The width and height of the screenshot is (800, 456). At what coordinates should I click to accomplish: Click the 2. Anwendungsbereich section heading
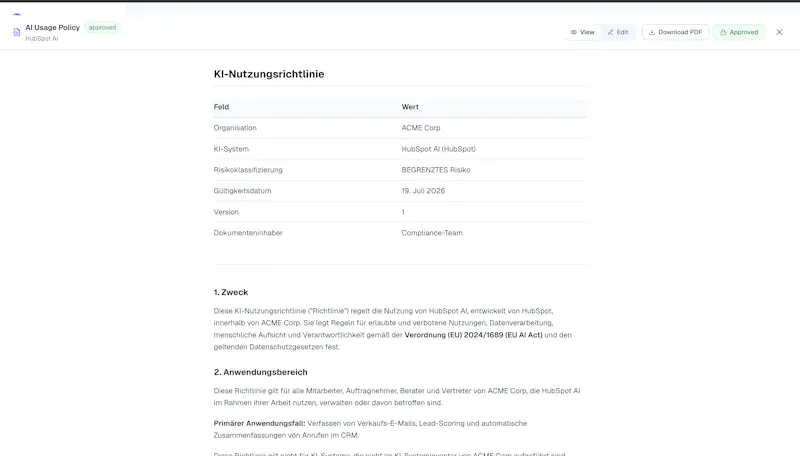pyautogui.click(x=261, y=372)
